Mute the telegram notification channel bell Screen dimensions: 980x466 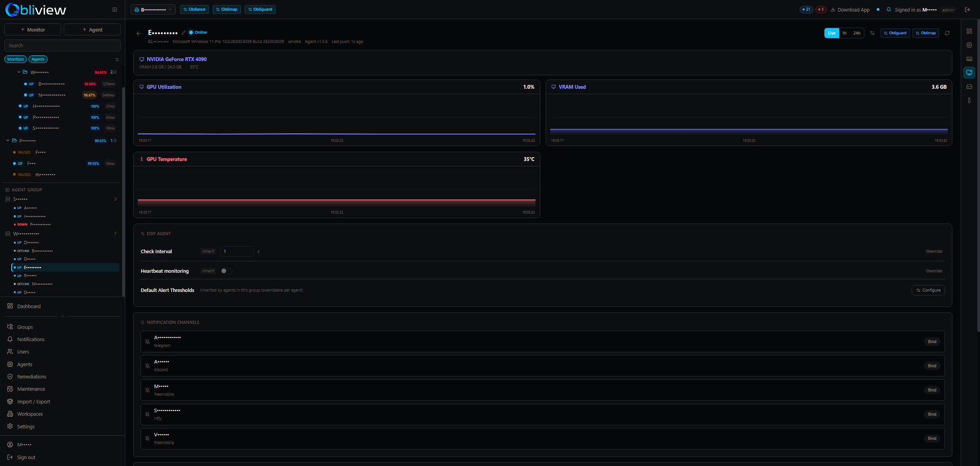[x=148, y=342]
